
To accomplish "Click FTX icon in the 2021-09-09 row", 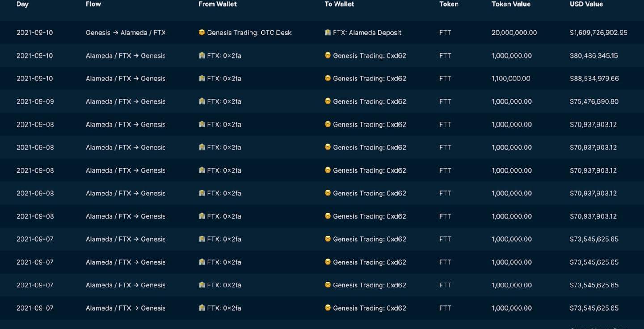I will pyautogui.click(x=202, y=101).
